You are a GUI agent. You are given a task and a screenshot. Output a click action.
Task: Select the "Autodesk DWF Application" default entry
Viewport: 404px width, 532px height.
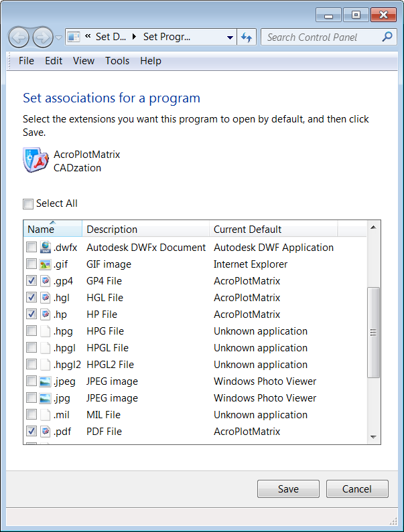coord(273,248)
